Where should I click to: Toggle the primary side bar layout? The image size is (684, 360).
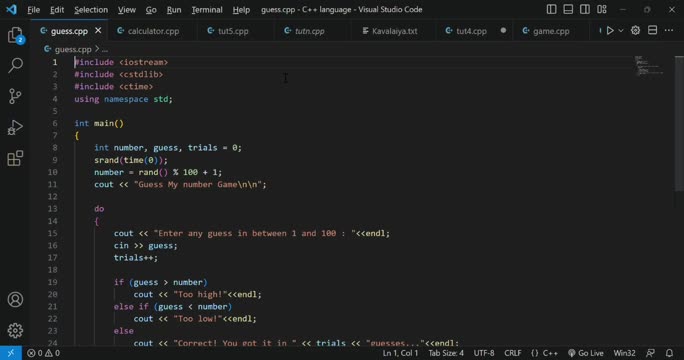click(551, 9)
